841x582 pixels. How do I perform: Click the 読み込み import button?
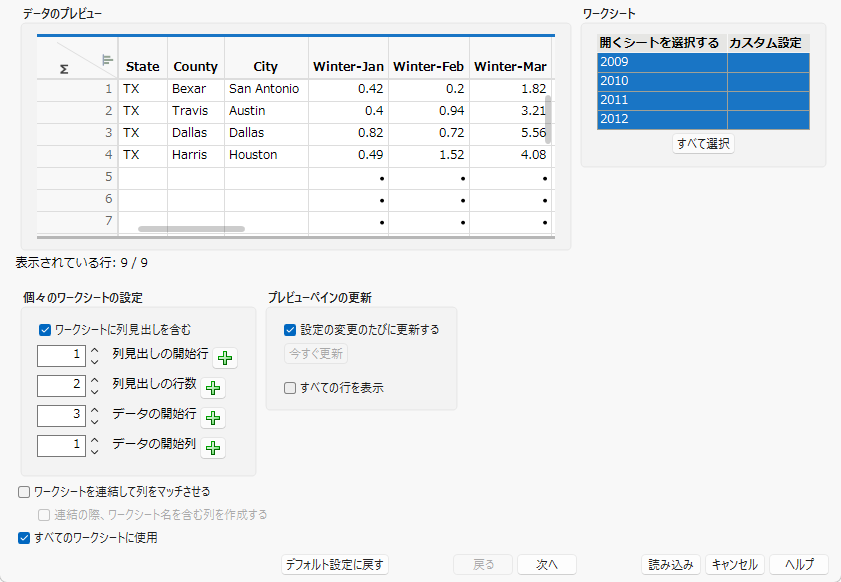671,565
